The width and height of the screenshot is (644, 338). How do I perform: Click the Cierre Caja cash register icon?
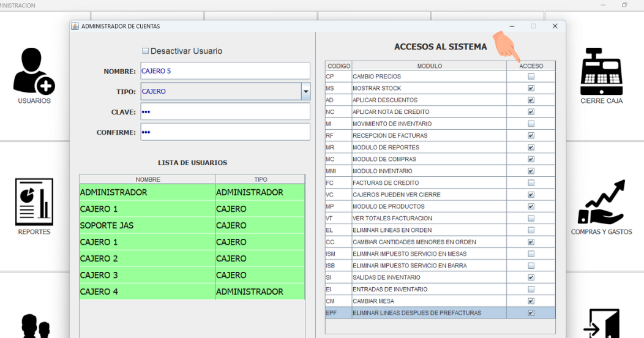(601, 71)
